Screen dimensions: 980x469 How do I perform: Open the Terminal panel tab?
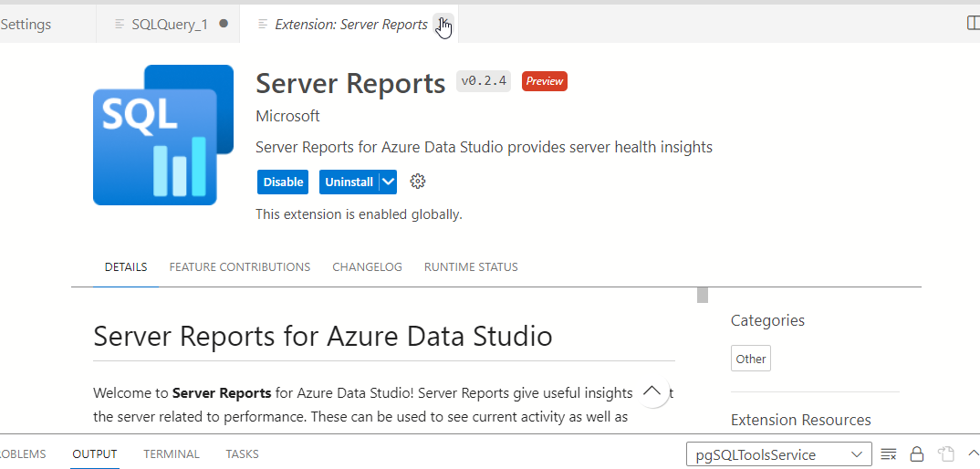click(x=172, y=454)
